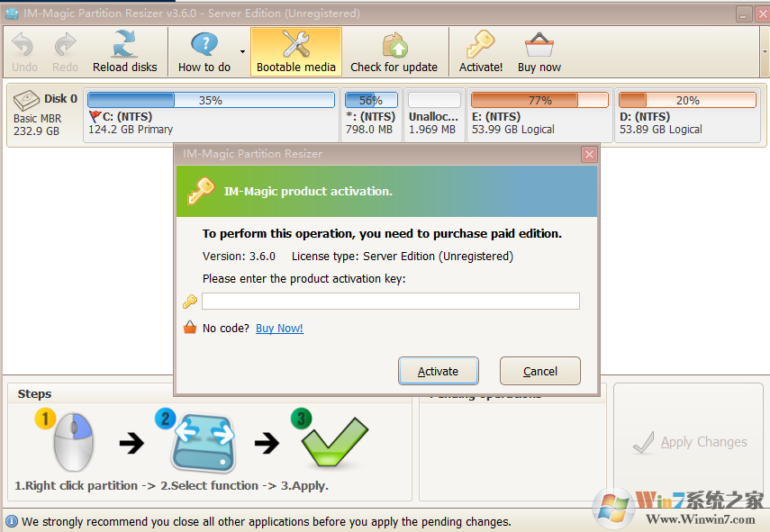Open the Buy Now! link in dialog

(279, 328)
